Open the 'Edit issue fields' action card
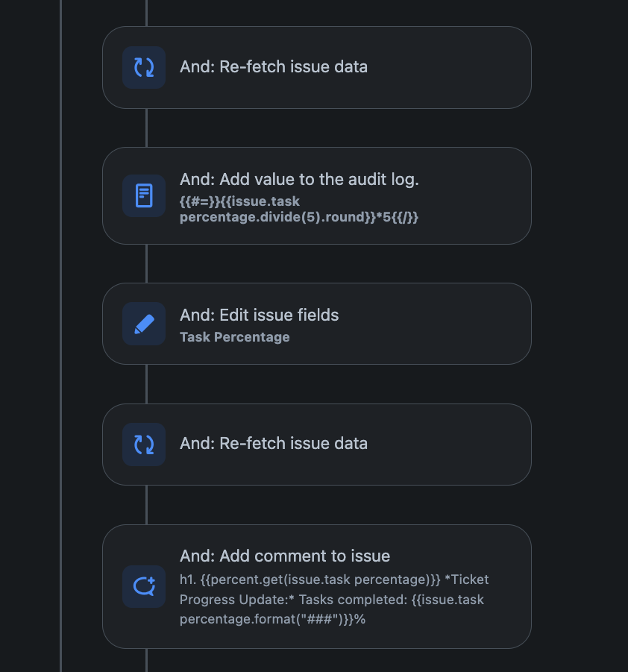 tap(317, 324)
